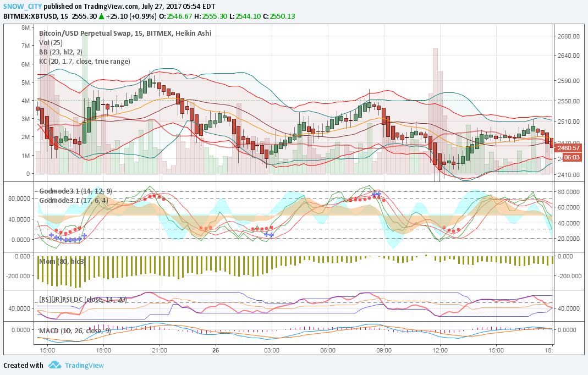The height and width of the screenshot is (375, 588).
Task: Click the high value H: 2555.30
Action: click(210, 16)
